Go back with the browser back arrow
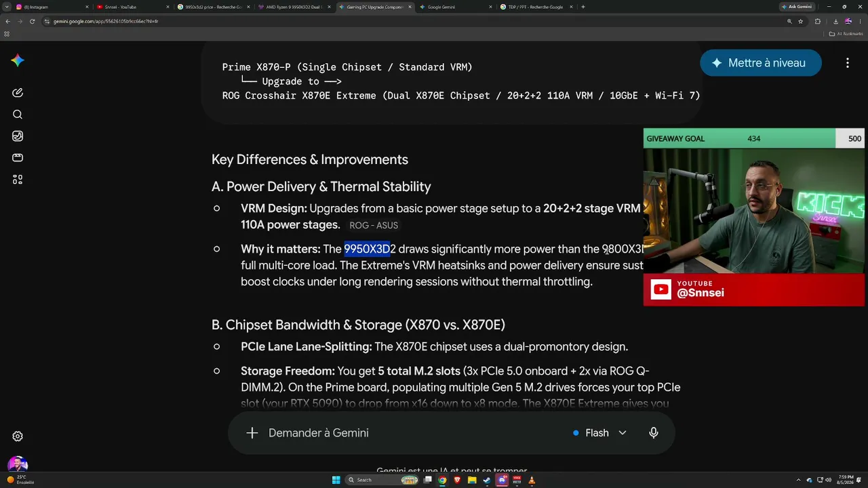The height and width of the screenshot is (488, 868). (7, 21)
